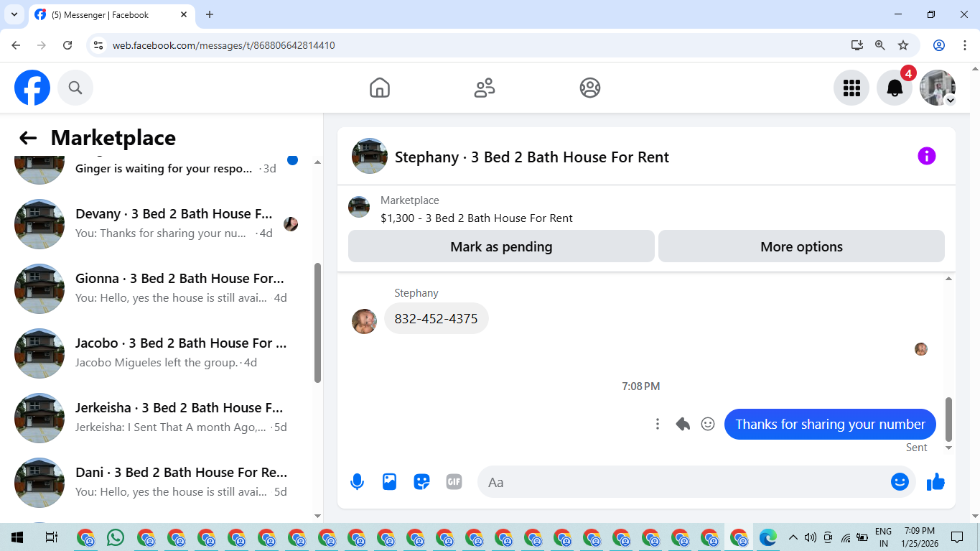
Task: Open the emoji picker in message box
Action: [x=900, y=482]
